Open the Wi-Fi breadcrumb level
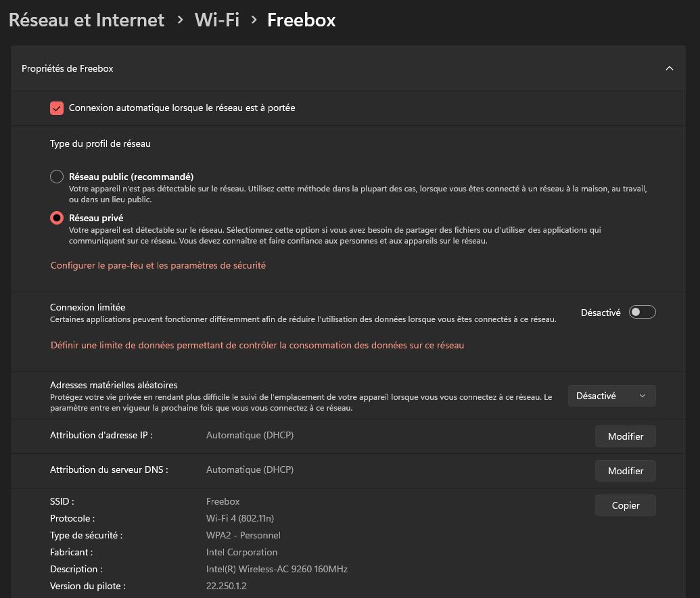700x598 pixels. click(x=217, y=20)
